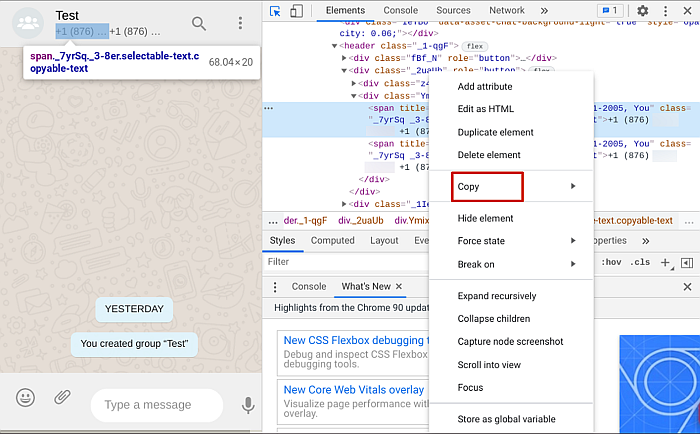
Task: Click the attach paperclip icon
Action: pos(62,396)
